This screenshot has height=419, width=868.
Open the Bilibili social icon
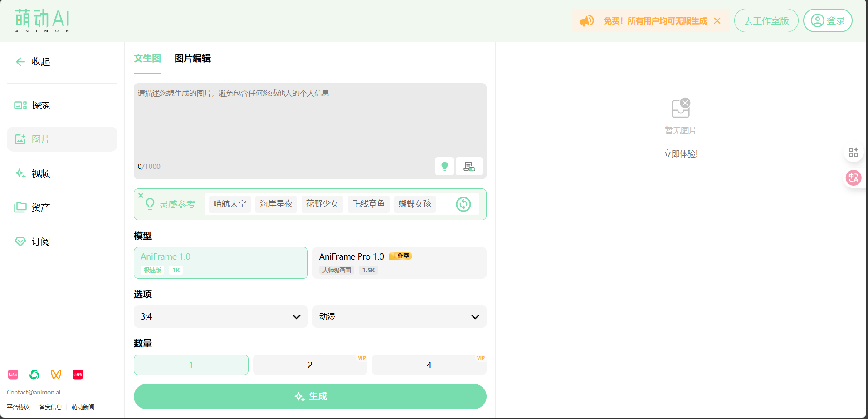[13, 375]
